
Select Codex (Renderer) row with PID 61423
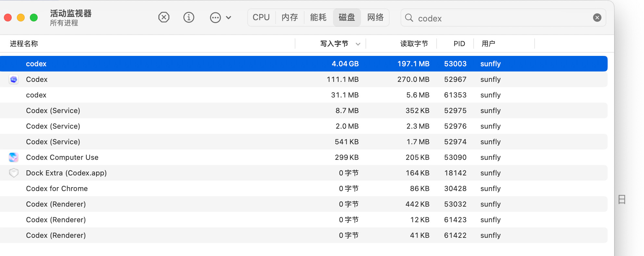coord(303,220)
